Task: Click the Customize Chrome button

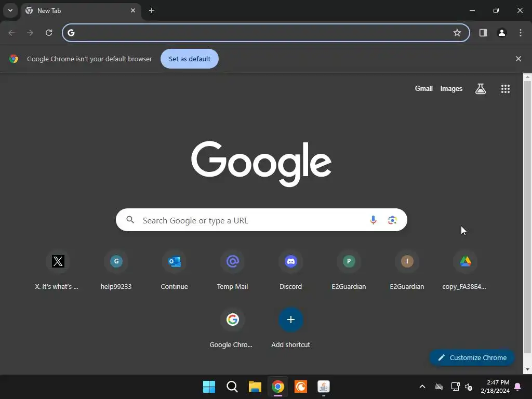Action: pos(472,357)
